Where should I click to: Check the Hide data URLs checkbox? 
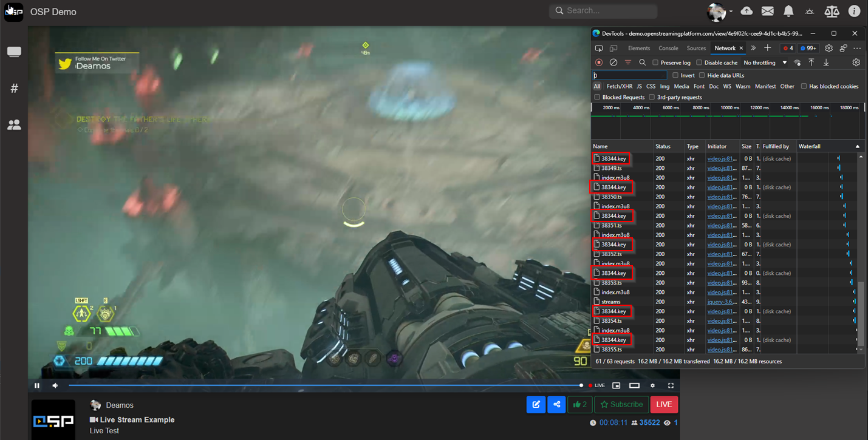tap(702, 75)
